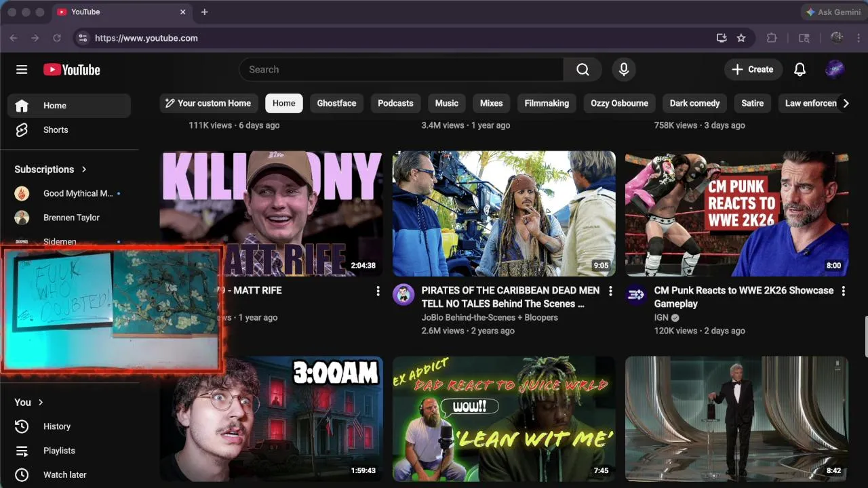Expand the You section
This screenshot has height=488, width=868.
click(29, 402)
